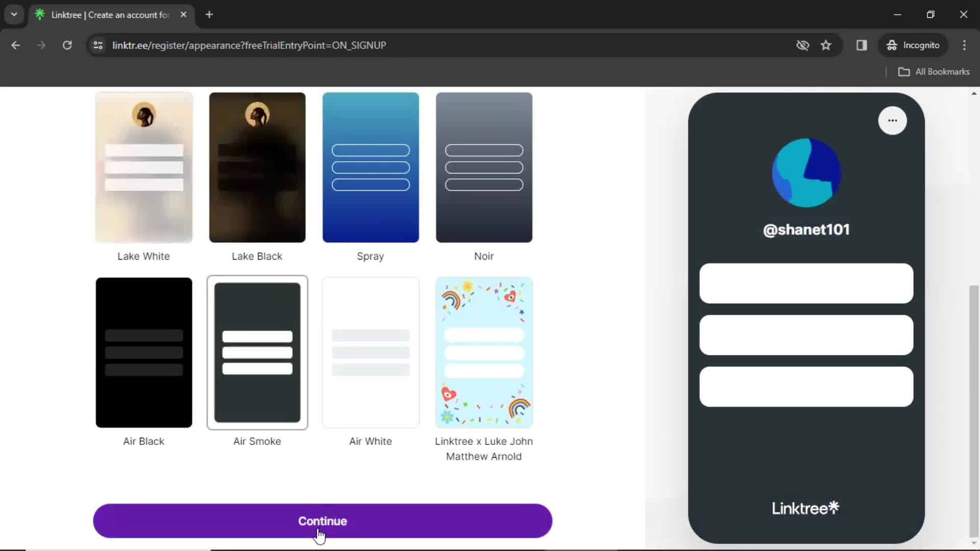Click the third-party cookies blocked eye icon
This screenshot has width=980, height=551.
tap(802, 45)
